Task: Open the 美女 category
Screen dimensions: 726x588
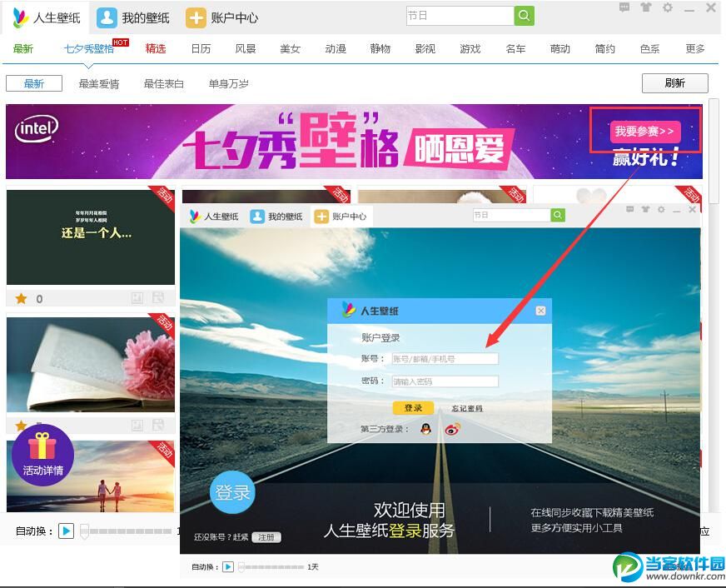Action: (x=291, y=48)
